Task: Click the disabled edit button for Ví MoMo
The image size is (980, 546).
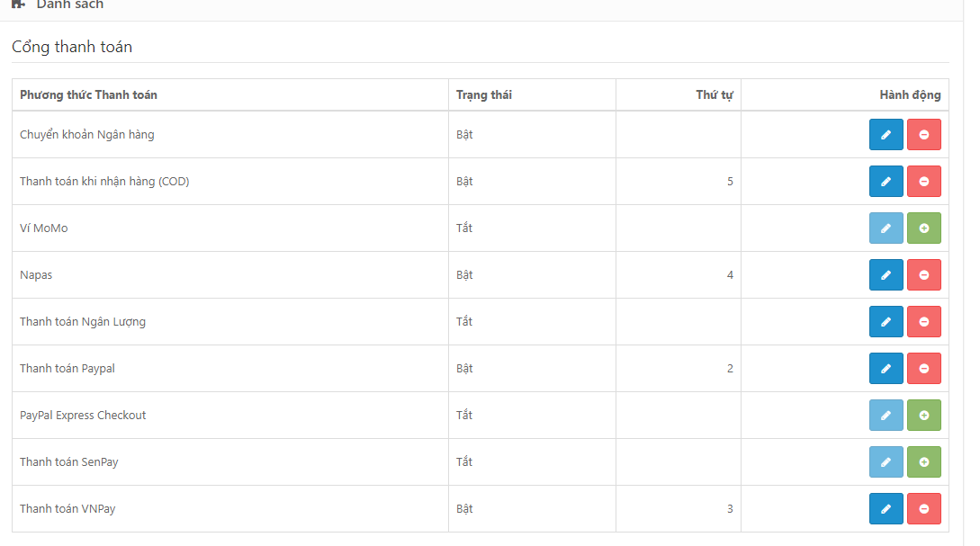Action: tap(886, 228)
